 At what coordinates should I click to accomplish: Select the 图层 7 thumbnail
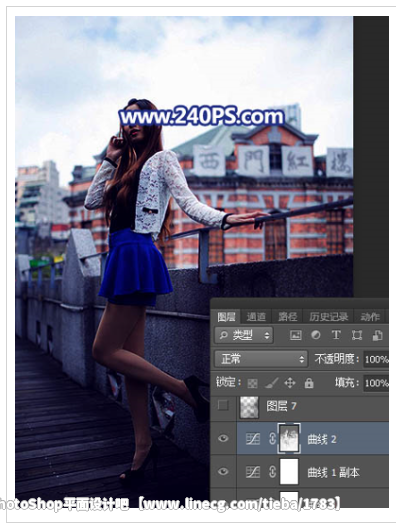click(x=249, y=407)
